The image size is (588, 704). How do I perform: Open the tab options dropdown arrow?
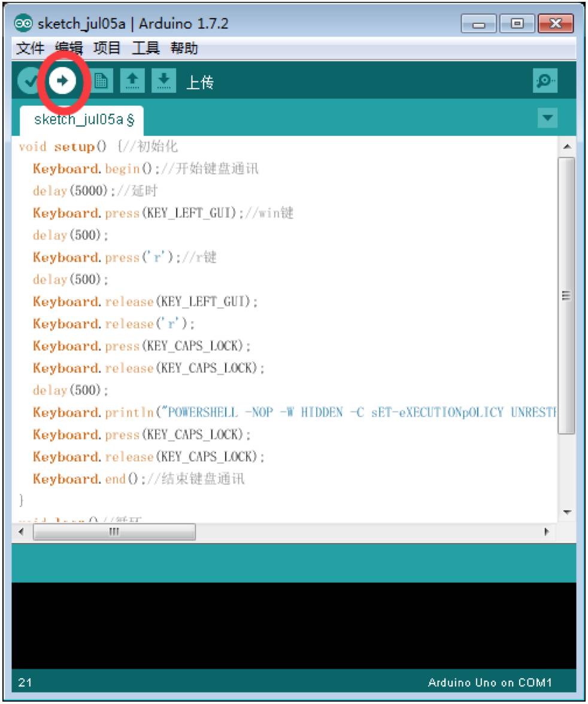point(547,118)
